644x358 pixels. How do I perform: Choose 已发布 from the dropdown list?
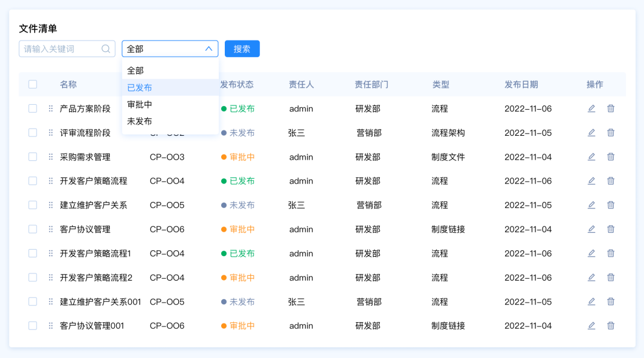pos(140,88)
